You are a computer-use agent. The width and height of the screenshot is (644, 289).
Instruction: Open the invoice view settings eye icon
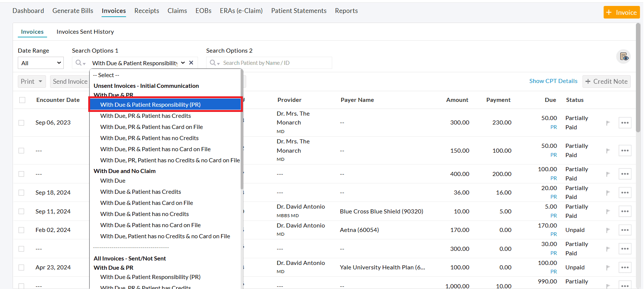coord(624,57)
